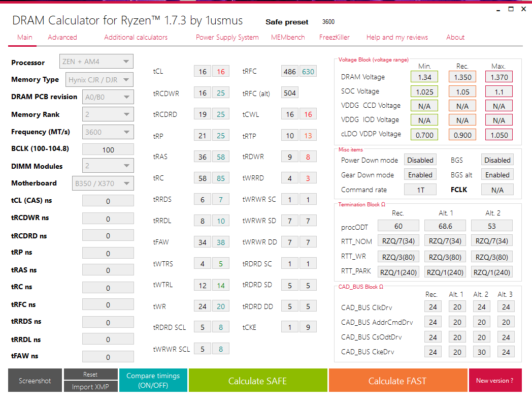This screenshot has width=532, height=401.
Task: Click Command rate 1T value
Action: tap(420, 190)
